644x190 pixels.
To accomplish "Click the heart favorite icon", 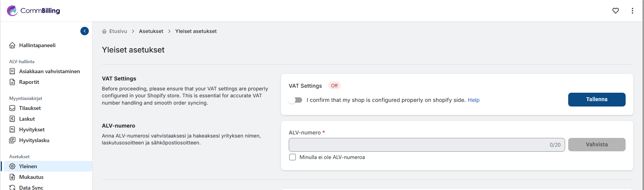I will coord(616,11).
